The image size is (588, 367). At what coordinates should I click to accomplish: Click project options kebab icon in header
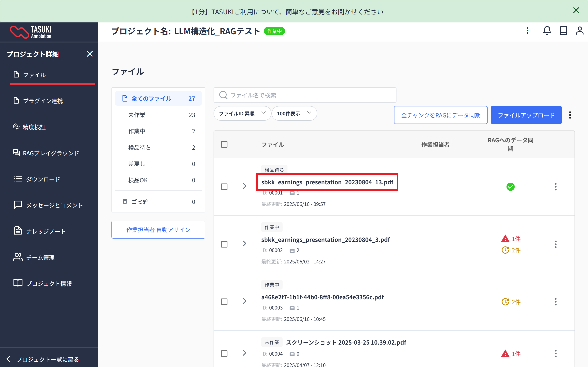click(528, 31)
